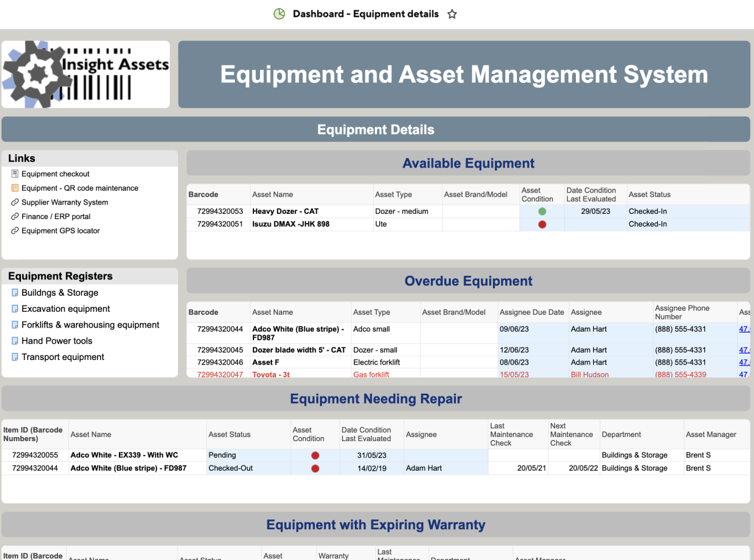Screen dimensions: 754x560
Task: Click the Transport equipment sheet icon
Action: point(14,357)
